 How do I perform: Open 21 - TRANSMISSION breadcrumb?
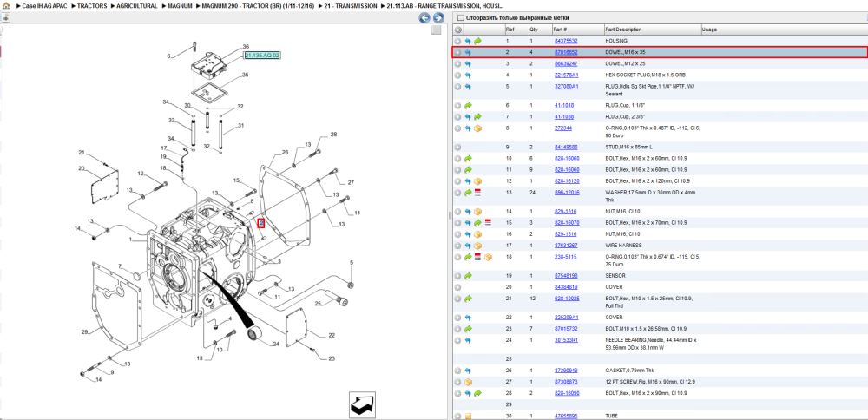[351, 5]
